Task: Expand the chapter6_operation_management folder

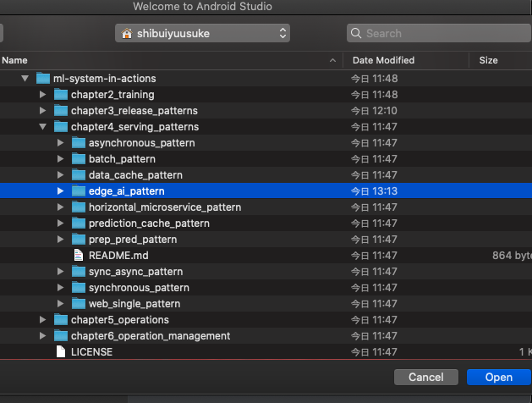Action: [42, 336]
